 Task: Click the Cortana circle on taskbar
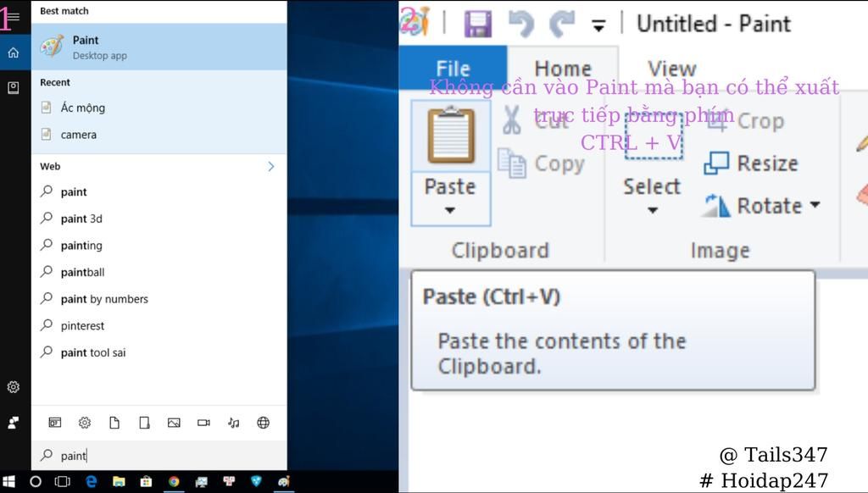point(36,481)
